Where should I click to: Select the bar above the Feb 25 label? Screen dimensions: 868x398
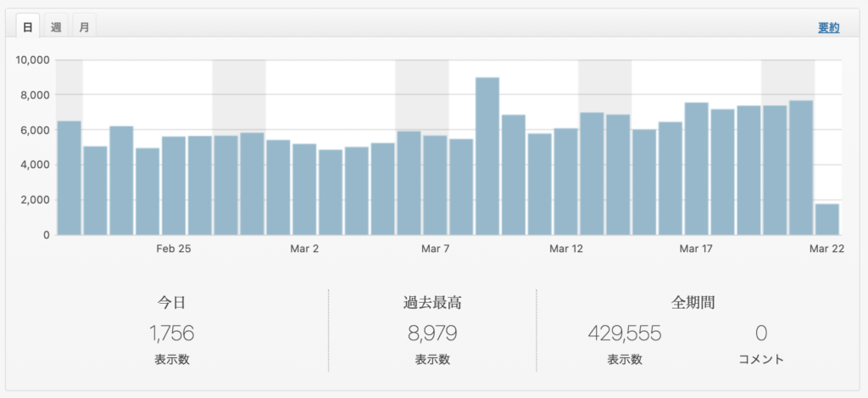click(174, 185)
